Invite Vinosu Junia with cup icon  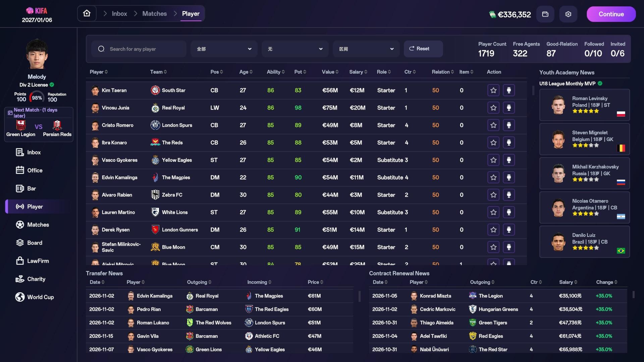coord(509,108)
